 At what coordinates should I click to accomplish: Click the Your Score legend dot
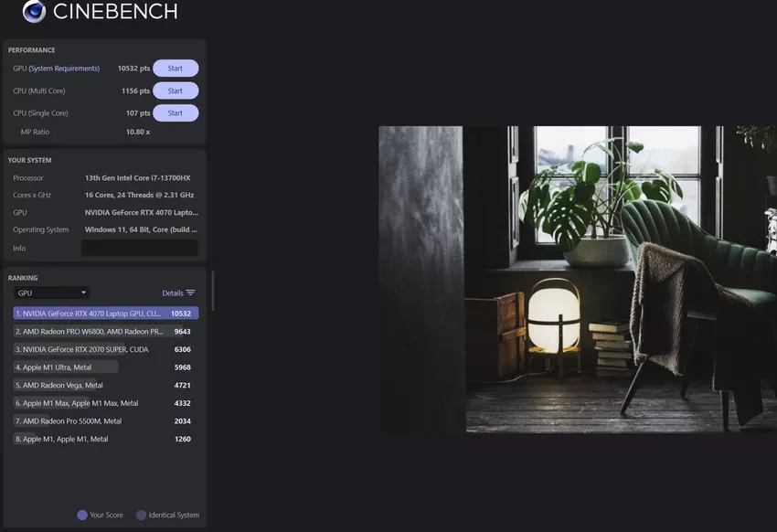tap(82, 515)
